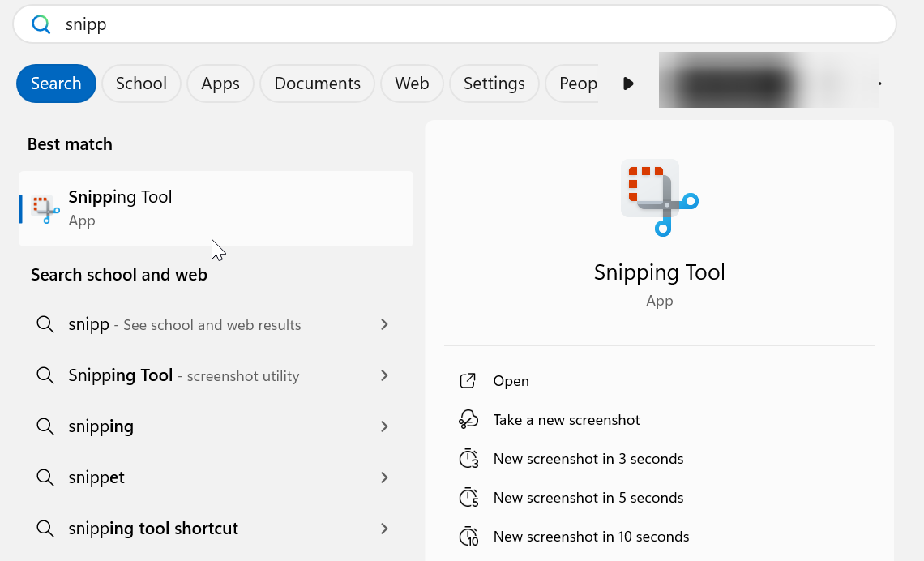
Task: Choose New screenshot in 5 seconds
Action: click(x=588, y=497)
